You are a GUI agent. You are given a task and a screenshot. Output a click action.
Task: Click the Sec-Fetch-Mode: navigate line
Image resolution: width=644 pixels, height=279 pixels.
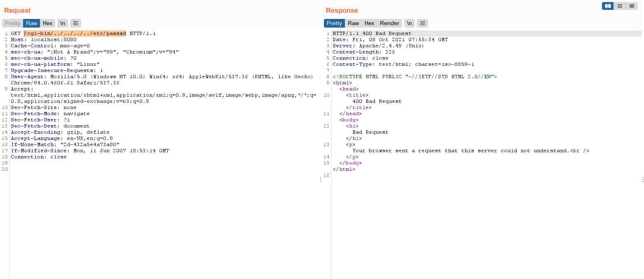[50, 114]
